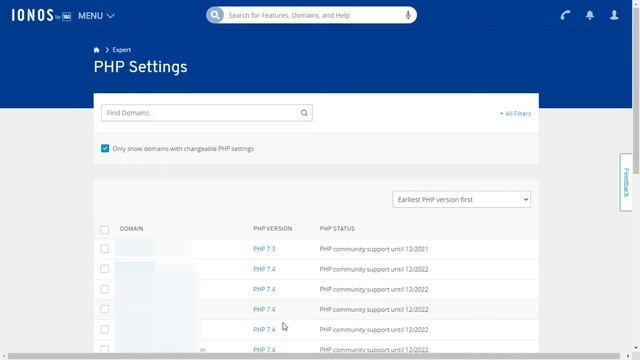Click the blue search magnifier icon
Viewport: 640px width, 360px height.
[x=215, y=15]
